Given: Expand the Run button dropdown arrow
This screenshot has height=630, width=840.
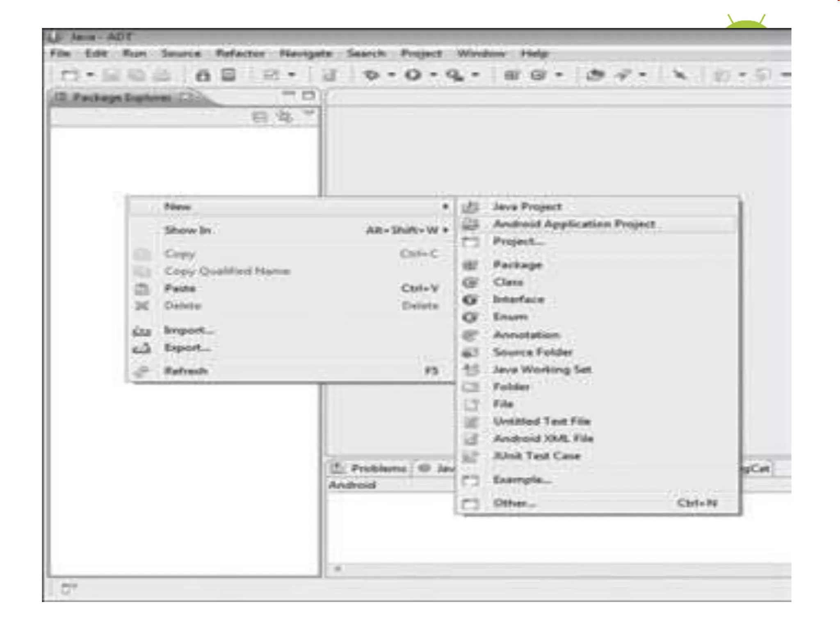Looking at the screenshot, I should (434, 75).
